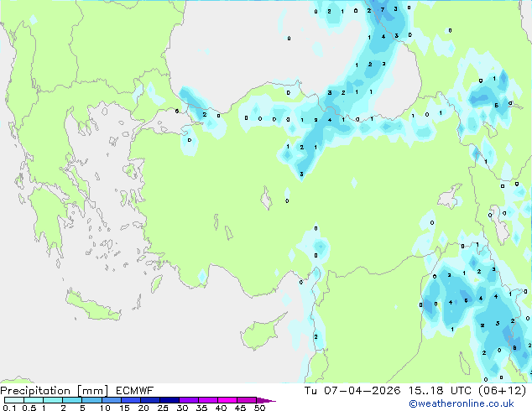Click the weatheronline.co.uk copyright link
The height and width of the screenshot is (411, 532).
coord(462,403)
